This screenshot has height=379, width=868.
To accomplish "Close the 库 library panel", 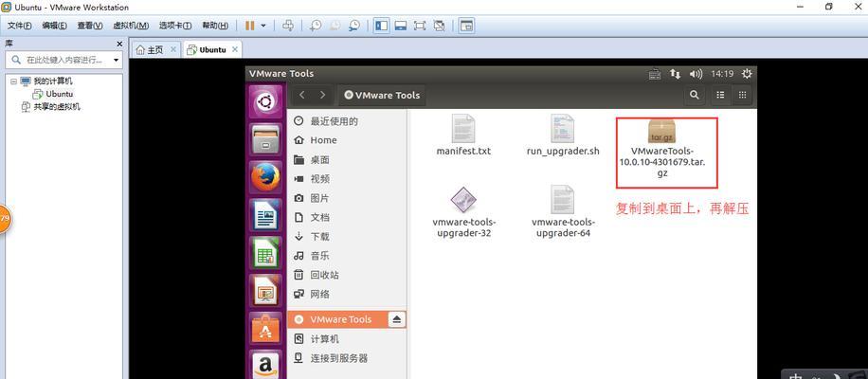I will [x=119, y=44].
